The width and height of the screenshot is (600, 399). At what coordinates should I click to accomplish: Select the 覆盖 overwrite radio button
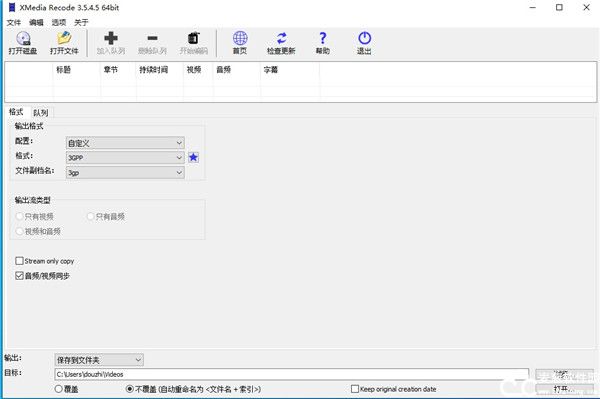click(x=59, y=389)
